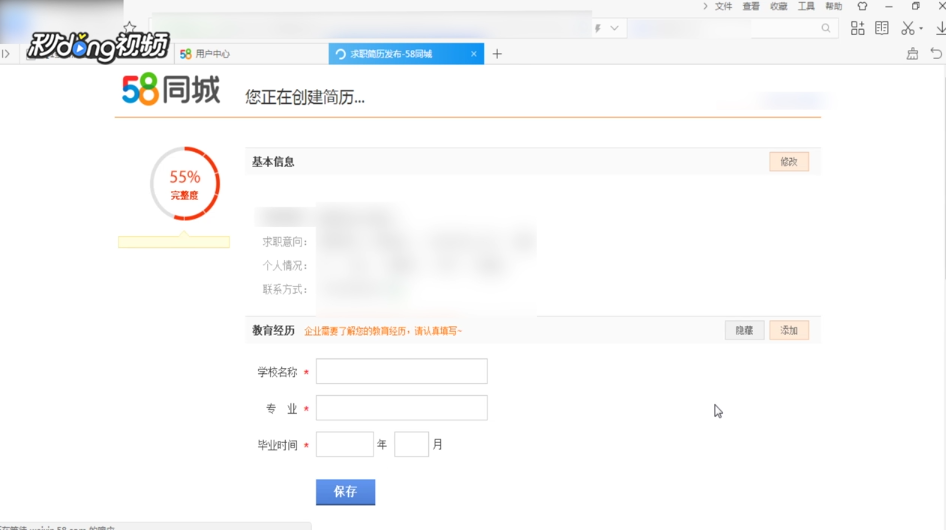Open the browser apps grid icon
Screen dimensions: 946x530
[x=857, y=28]
